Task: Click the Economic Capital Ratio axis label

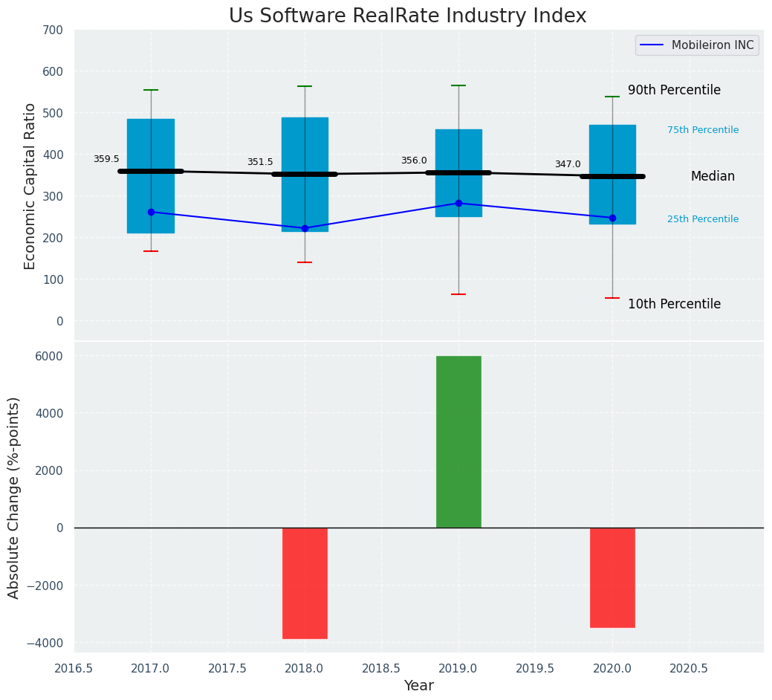Action: coord(30,186)
